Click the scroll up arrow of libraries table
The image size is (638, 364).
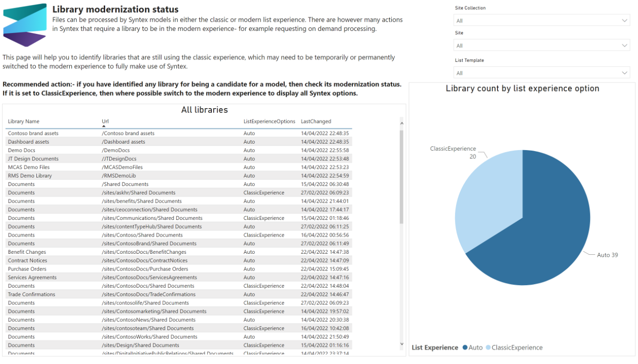pos(402,123)
